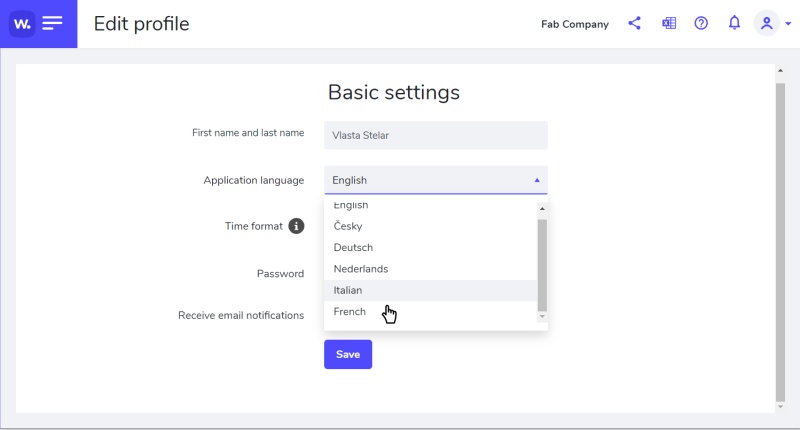Open help via the question mark icon
The image size is (800, 430).
(701, 23)
